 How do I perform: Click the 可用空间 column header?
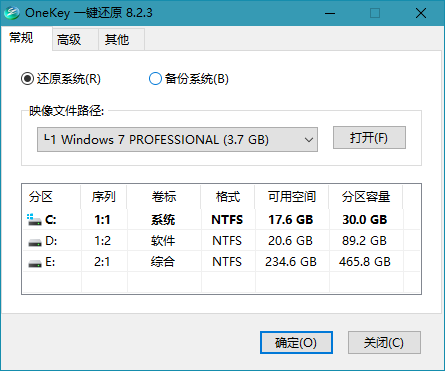coord(292,197)
